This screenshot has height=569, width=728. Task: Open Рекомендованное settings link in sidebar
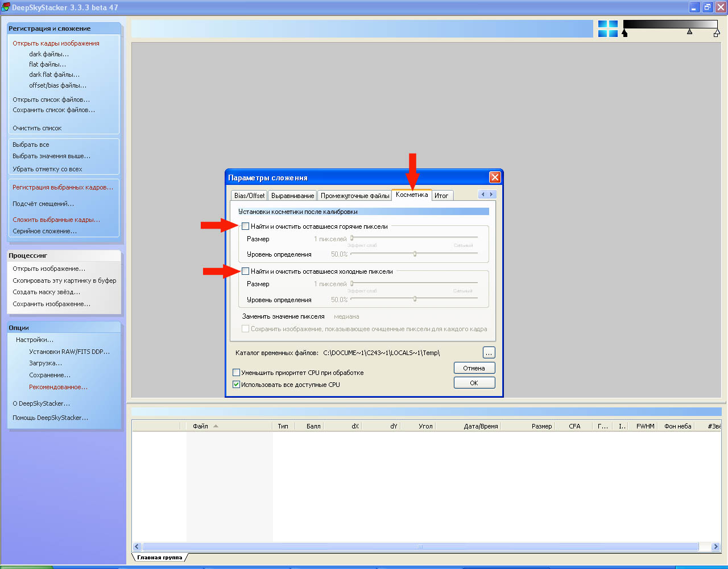58,387
